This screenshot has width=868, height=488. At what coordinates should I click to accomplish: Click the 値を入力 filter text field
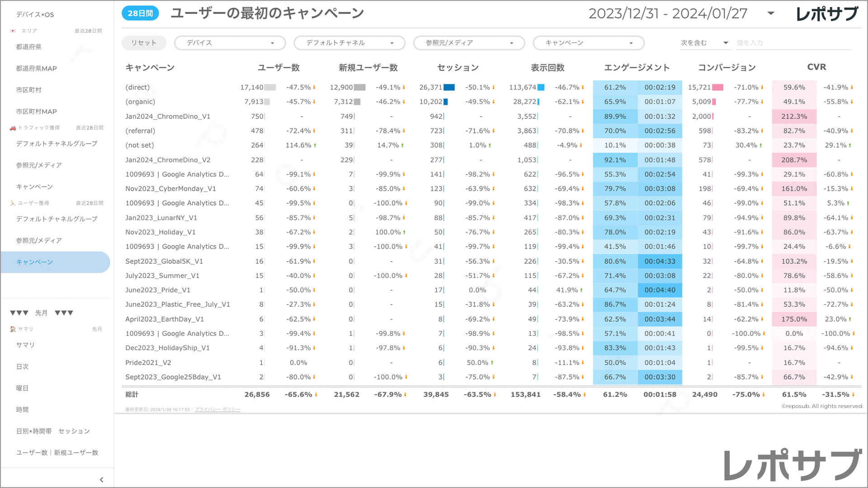click(x=793, y=43)
